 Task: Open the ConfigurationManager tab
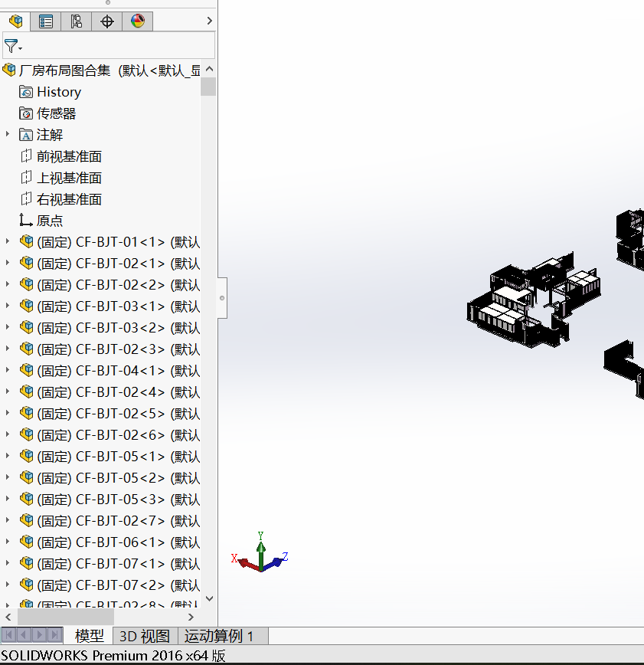[x=76, y=21]
